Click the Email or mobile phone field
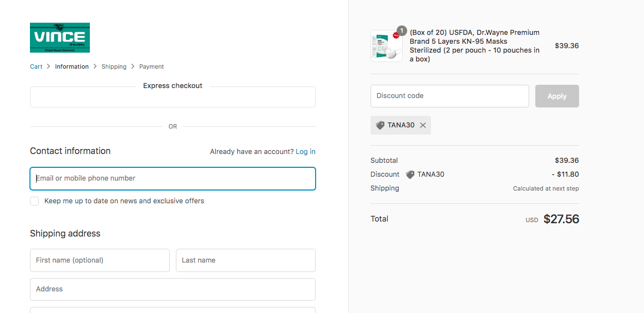The width and height of the screenshot is (644, 313). click(173, 178)
